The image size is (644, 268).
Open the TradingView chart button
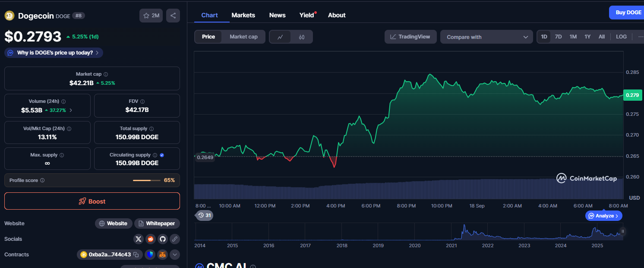(410, 37)
